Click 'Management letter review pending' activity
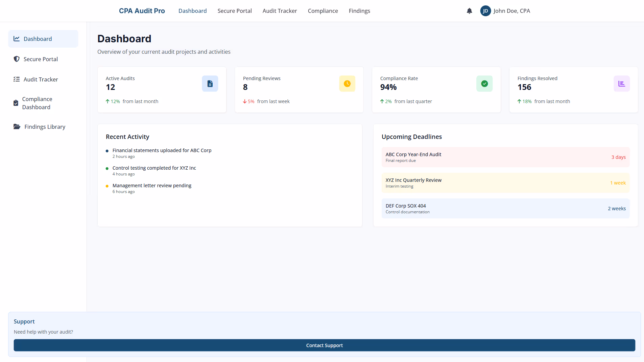 pyautogui.click(x=152, y=186)
